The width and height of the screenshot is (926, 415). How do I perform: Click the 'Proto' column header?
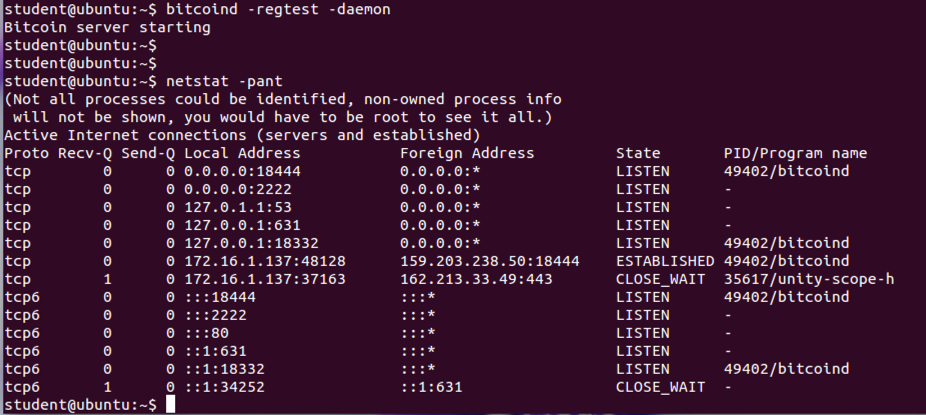click(x=24, y=153)
